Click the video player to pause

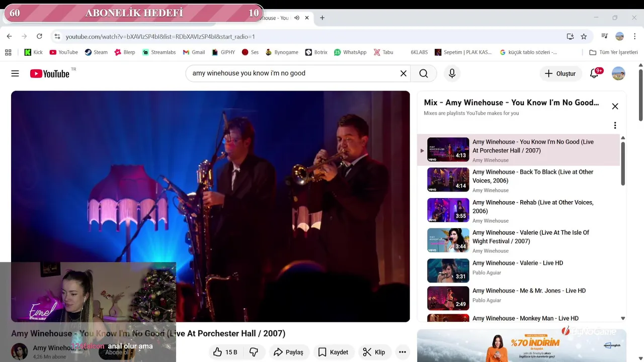(210, 206)
